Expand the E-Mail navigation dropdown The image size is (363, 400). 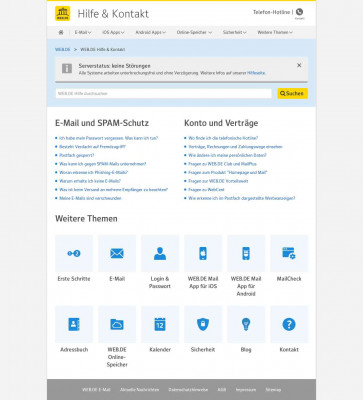(x=83, y=32)
